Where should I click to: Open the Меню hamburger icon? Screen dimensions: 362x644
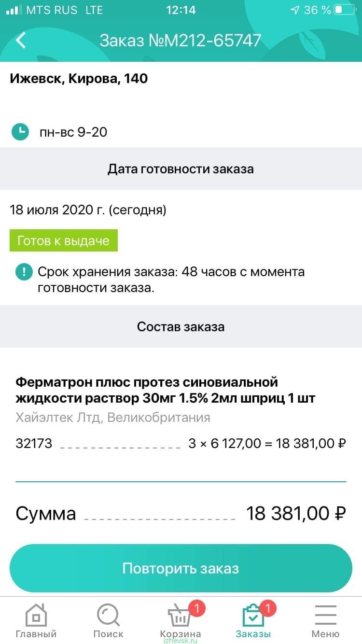(x=325, y=615)
